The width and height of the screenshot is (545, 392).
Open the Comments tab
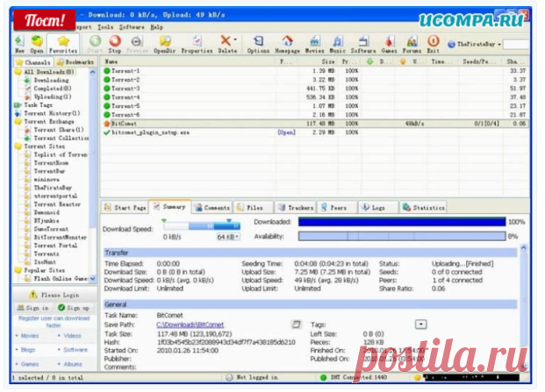coord(212,208)
